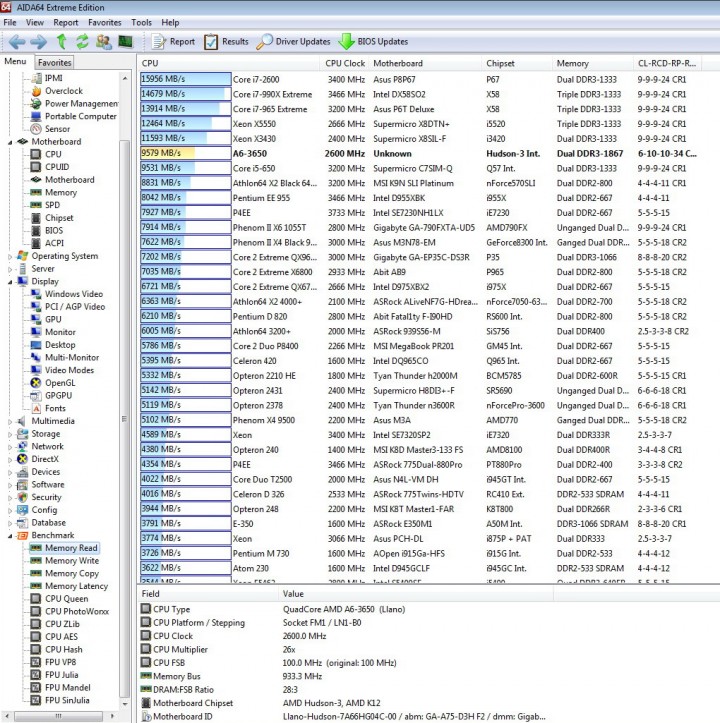Sort by the Chipset column header
The height and width of the screenshot is (723, 720).
[x=517, y=64]
